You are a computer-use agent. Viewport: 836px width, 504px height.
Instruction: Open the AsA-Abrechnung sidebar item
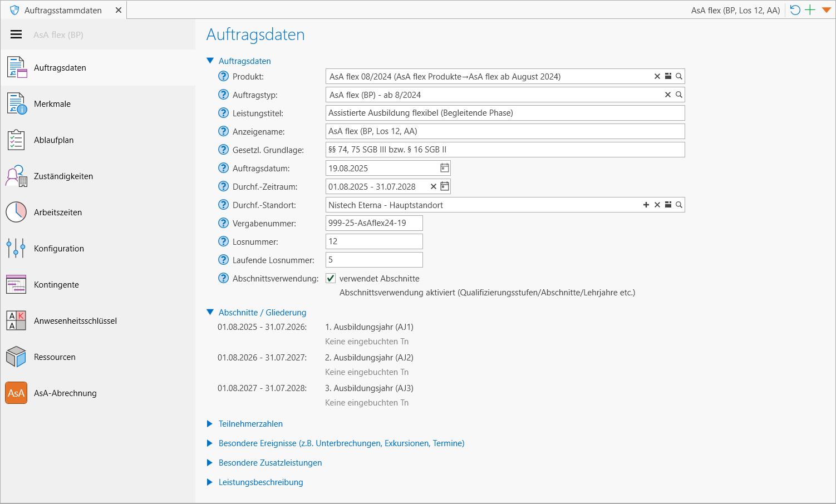[x=65, y=393]
